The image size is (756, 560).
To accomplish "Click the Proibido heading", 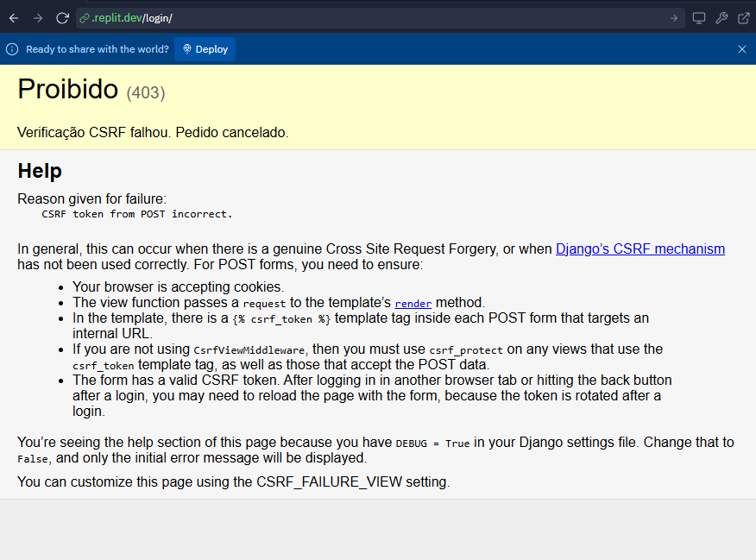I will tap(68, 89).
